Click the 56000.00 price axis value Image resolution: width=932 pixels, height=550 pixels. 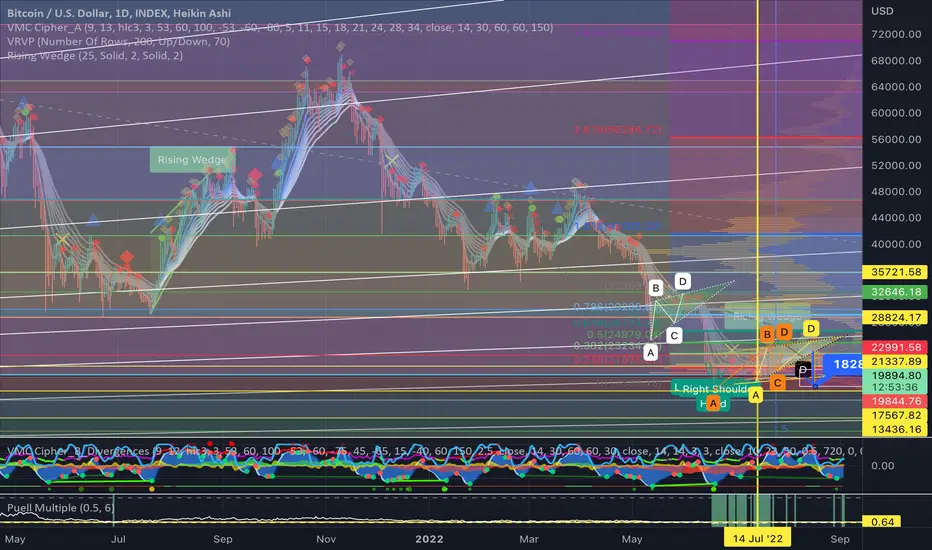[896, 139]
